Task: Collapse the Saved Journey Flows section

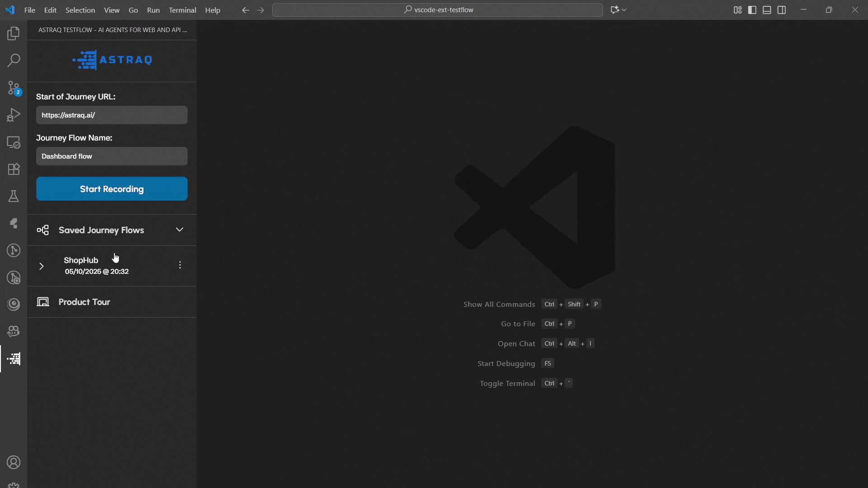Action: (x=179, y=230)
